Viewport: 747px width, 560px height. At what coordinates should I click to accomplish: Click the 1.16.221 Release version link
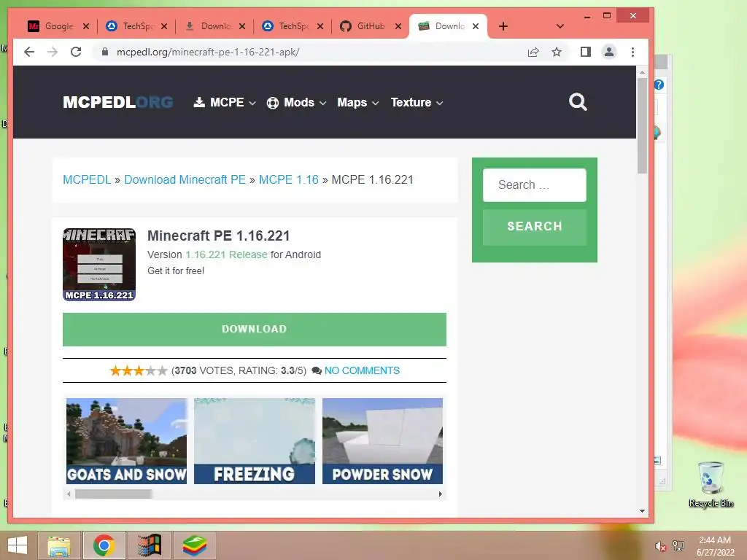pos(226,254)
